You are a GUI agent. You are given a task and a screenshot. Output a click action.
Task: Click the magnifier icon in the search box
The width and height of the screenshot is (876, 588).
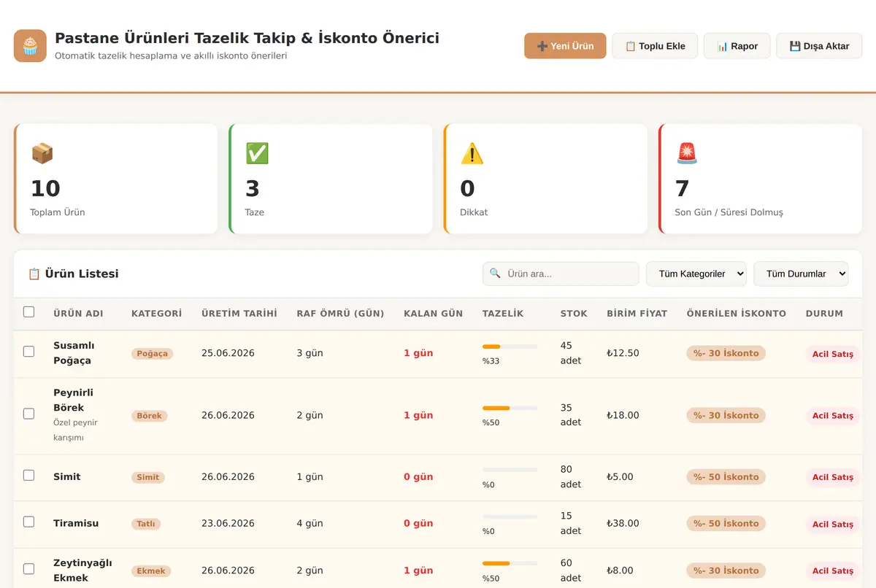495,274
